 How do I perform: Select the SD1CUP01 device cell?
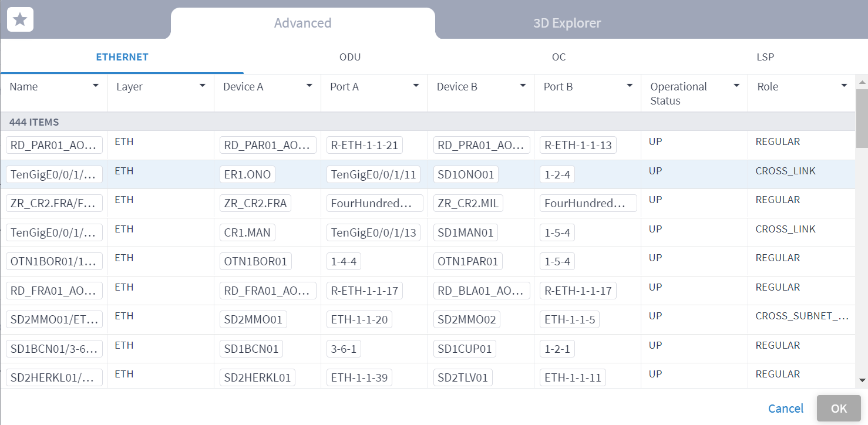click(465, 349)
